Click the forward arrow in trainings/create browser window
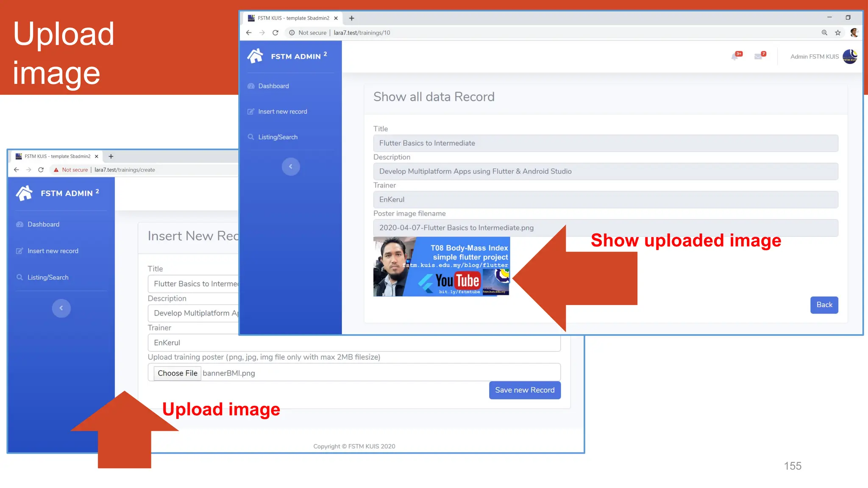Image resolution: width=868 pixels, height=488 pixels. pos(28,170)
